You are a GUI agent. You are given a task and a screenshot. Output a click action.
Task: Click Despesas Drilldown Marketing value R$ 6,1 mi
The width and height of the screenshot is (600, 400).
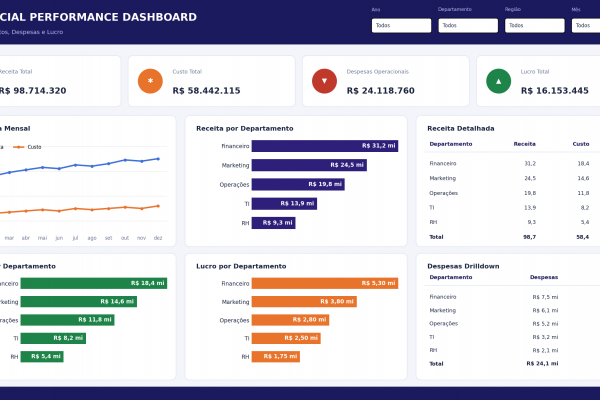[x=545, y=310]
